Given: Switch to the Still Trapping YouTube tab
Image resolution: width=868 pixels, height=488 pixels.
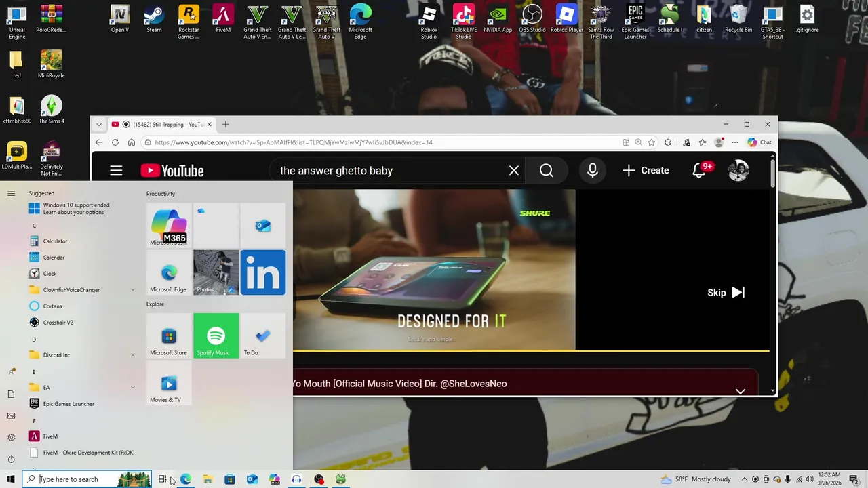Looking at the screenshot, I should (161, 125).
